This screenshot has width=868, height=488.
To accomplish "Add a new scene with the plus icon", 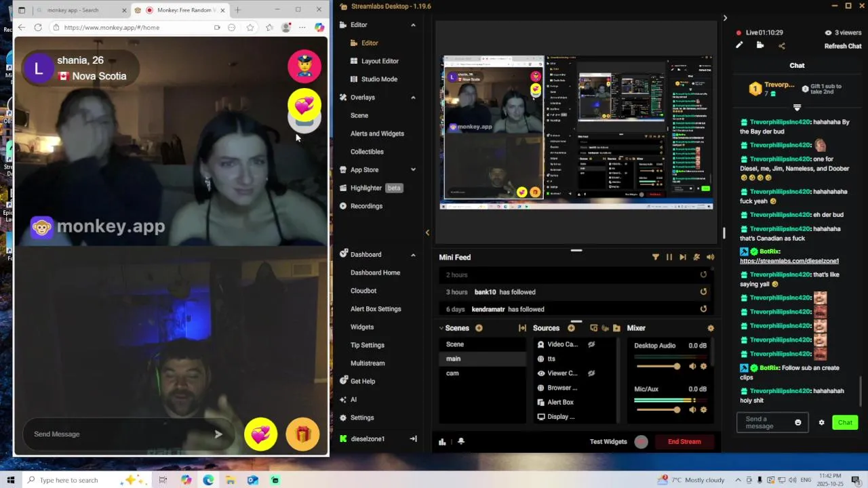I will tap(479, 328).
